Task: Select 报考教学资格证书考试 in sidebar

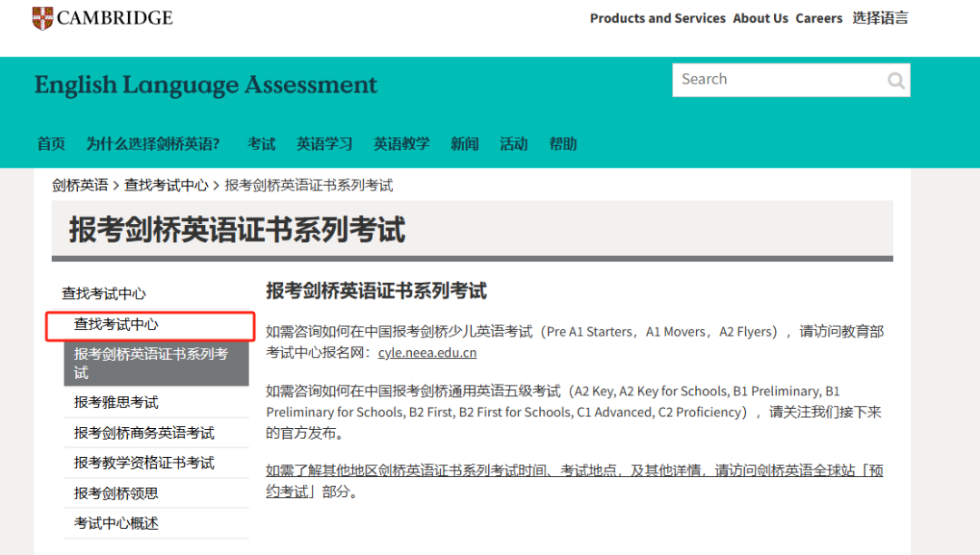Action: (x=156, y=463)
